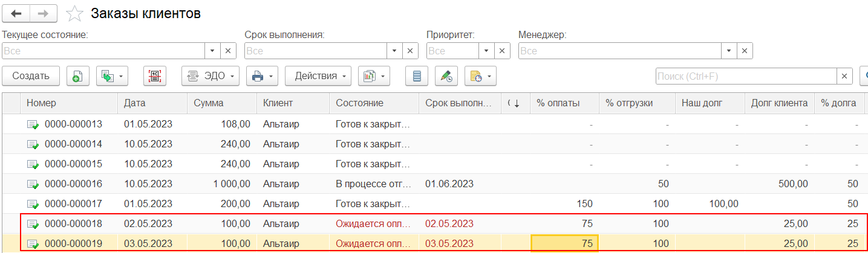
Task: Clear the Приоритет filter with X button
Action: tap(502, 51)
